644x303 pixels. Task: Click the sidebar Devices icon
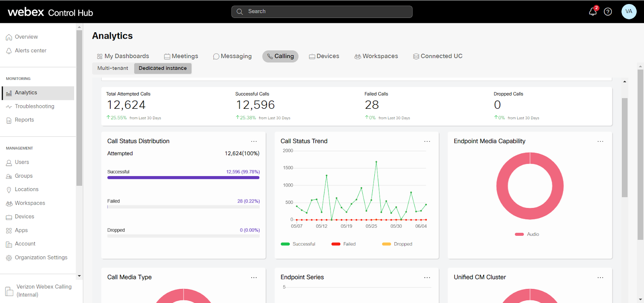click(x=9, y=217)
